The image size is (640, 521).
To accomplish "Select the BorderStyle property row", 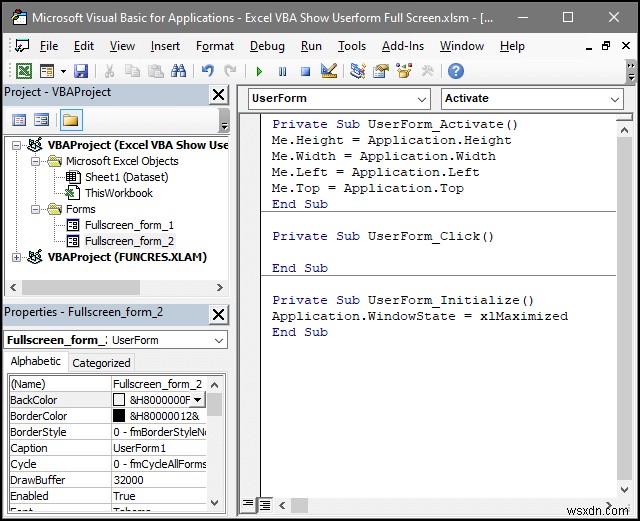I will [108, 432].
